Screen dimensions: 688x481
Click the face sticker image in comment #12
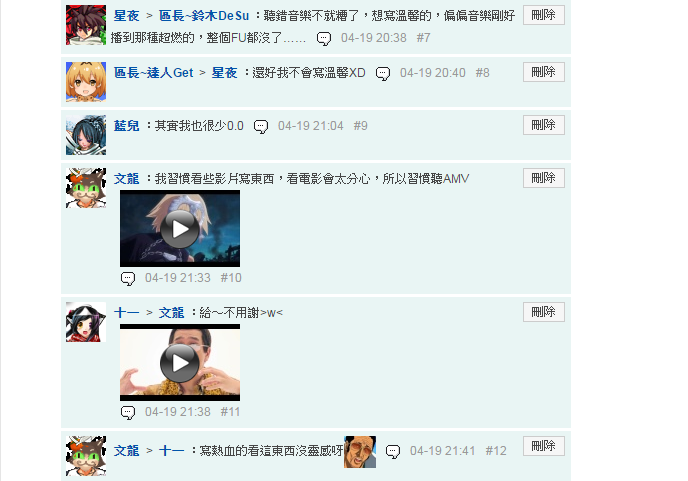(360, 452)
